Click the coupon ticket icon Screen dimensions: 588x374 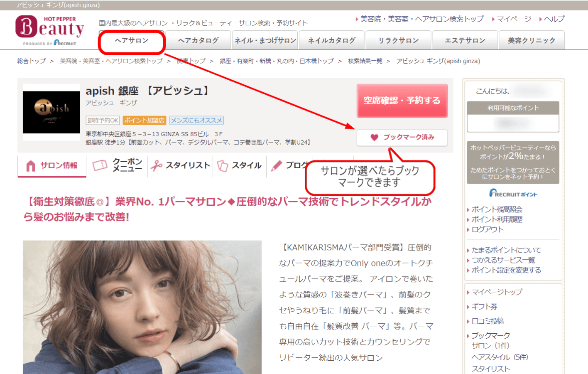point(100,165)
